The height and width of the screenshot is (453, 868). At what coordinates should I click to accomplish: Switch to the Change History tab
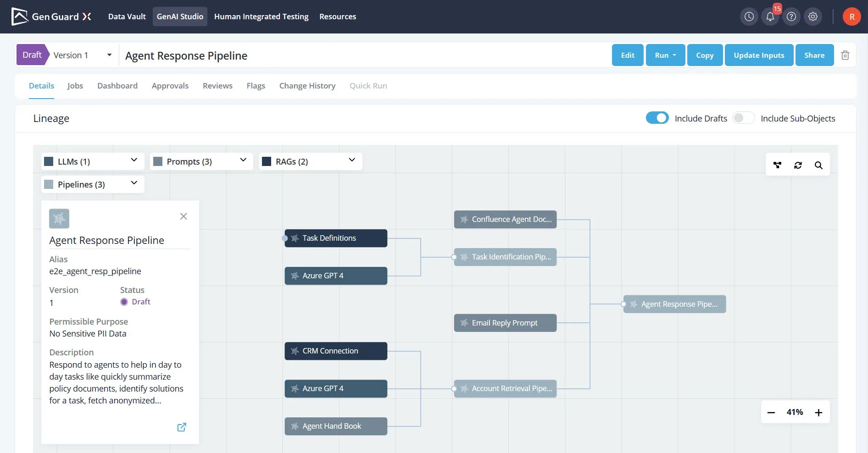pos(307,86)
